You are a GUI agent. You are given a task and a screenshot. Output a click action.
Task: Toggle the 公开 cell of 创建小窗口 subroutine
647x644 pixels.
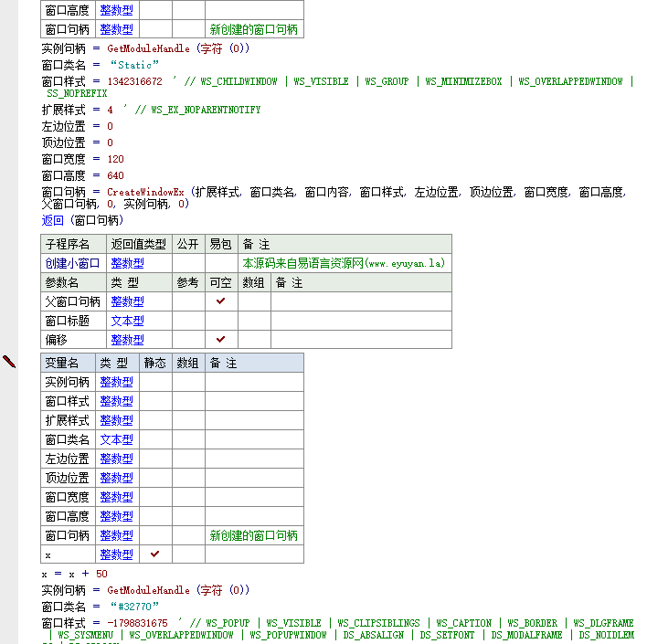coord(188,263)
